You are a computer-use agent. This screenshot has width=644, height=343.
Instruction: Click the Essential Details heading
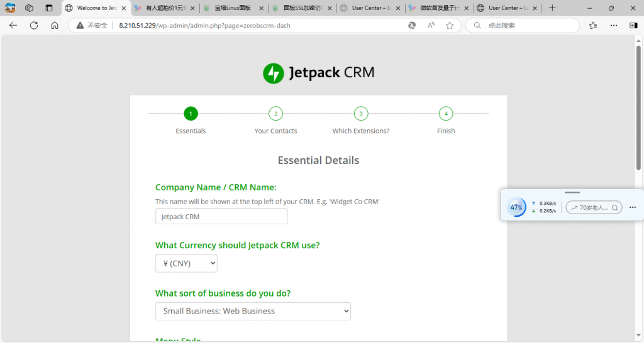pyautogui.click(x=318, y=160)
